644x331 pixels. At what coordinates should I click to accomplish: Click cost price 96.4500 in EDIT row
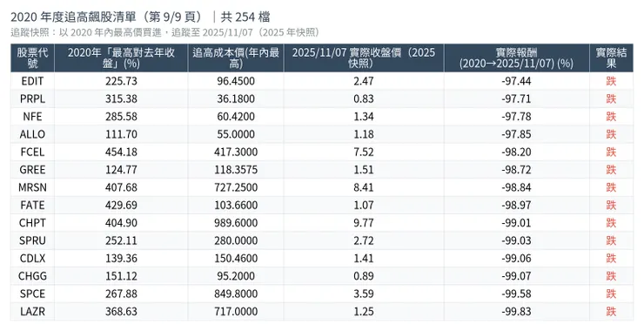pos(236,81)
